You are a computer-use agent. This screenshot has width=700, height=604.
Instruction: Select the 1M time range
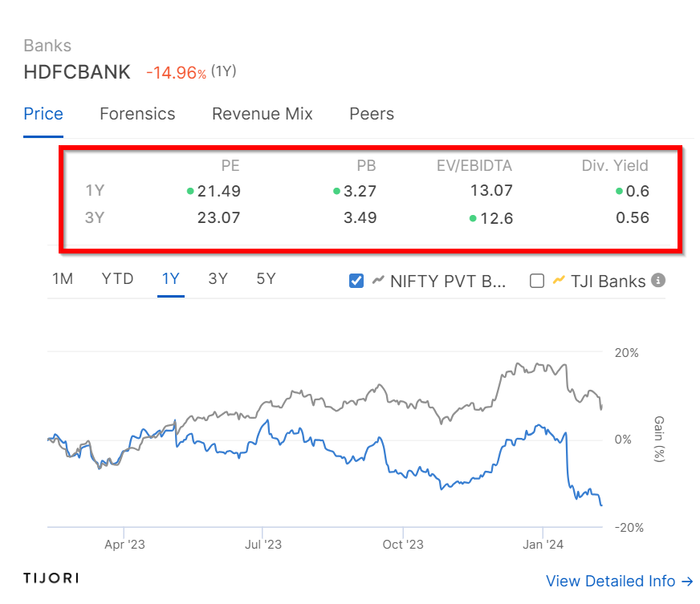pyautogui.click(x=63, y=279)
